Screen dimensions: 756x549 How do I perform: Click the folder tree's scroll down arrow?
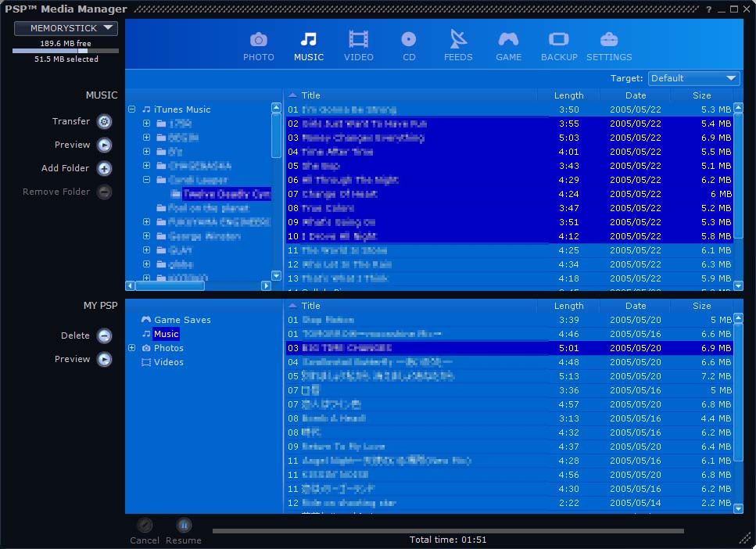coord(276,275)
